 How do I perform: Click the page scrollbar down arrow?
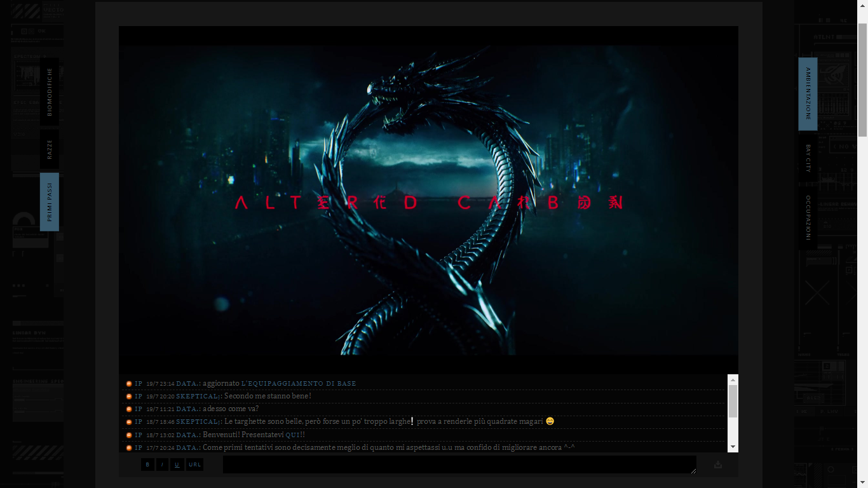click(862, 482)
